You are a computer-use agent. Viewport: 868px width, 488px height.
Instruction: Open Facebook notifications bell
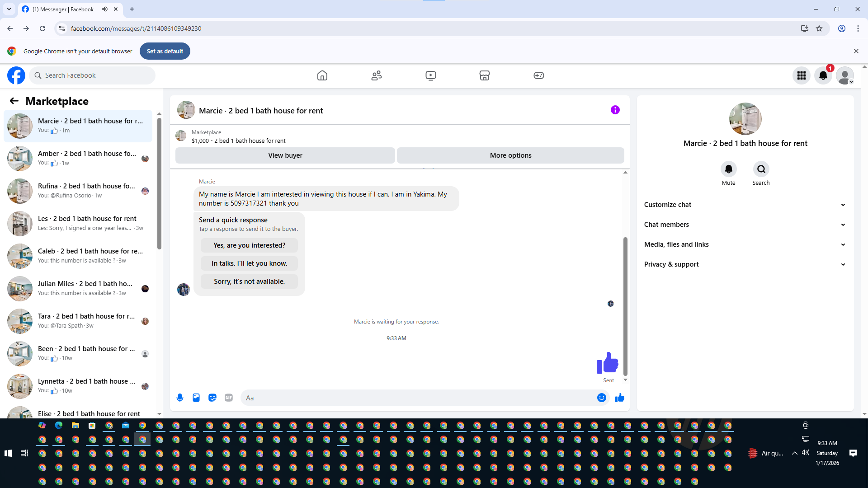(x=823, y=75)
